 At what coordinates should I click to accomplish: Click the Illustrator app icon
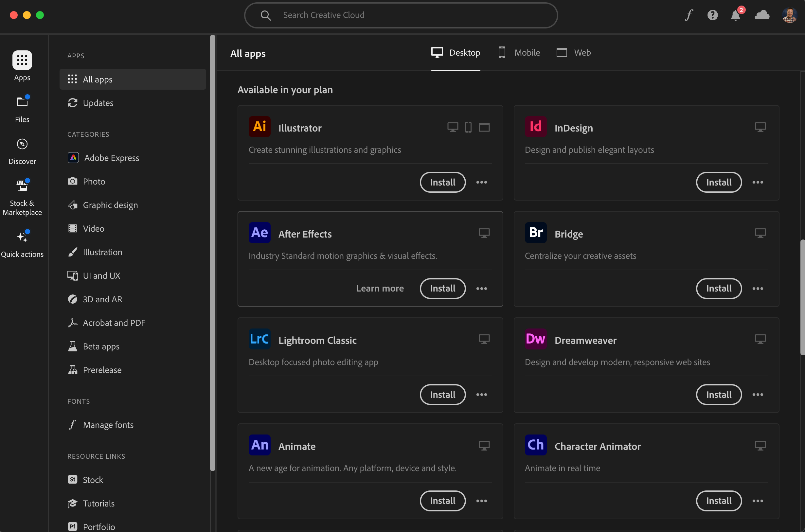[259, 127]
